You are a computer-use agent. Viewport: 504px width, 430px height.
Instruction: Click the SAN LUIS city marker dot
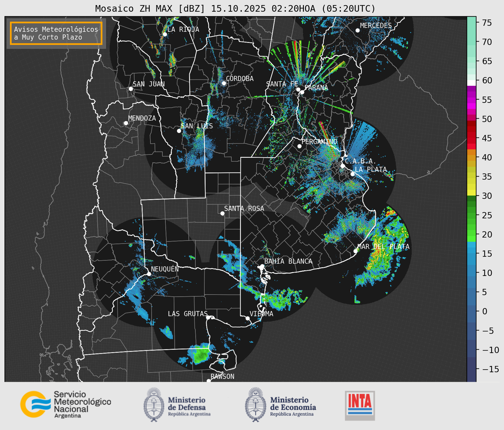click(179, 131)
